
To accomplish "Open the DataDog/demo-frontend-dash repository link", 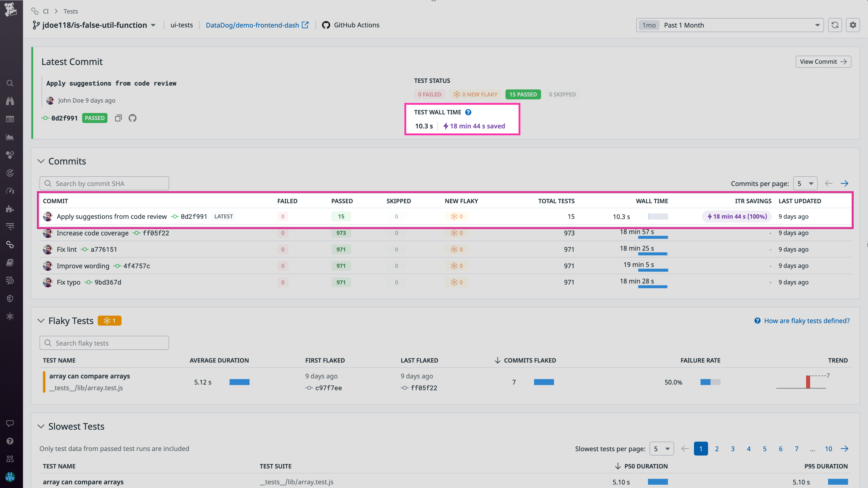I will pyautogui.click(x=253, y=25).
